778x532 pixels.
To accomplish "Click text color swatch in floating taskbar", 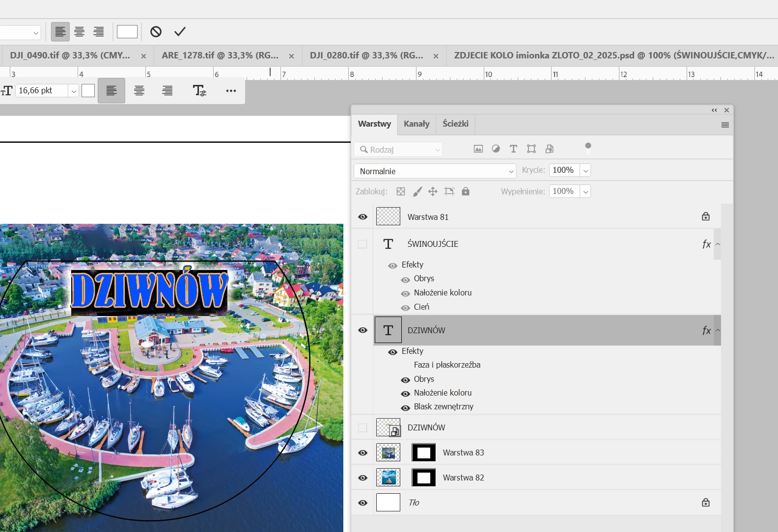I will (88, 91).
